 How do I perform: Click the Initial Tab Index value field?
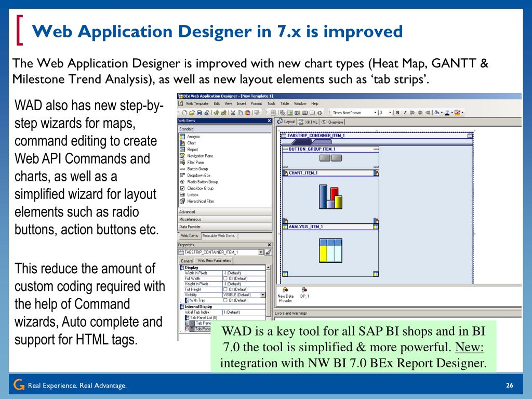coord(244,312)
